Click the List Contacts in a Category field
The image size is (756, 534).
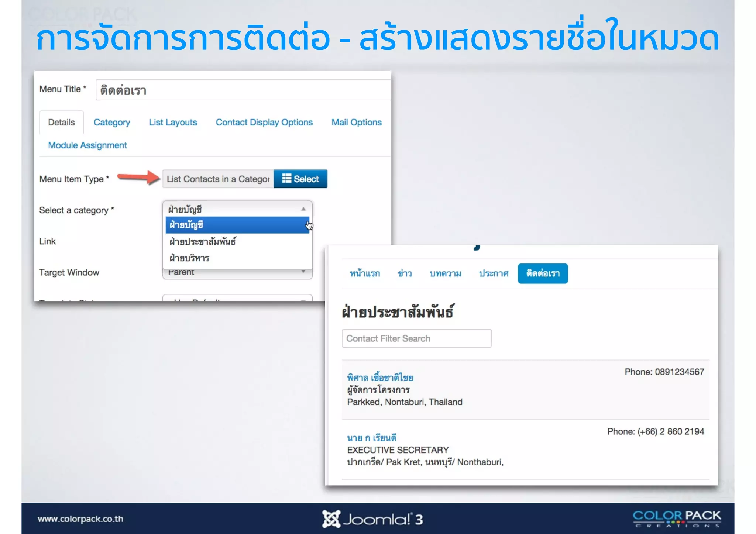pyautogui.click(x=218, y=179)
